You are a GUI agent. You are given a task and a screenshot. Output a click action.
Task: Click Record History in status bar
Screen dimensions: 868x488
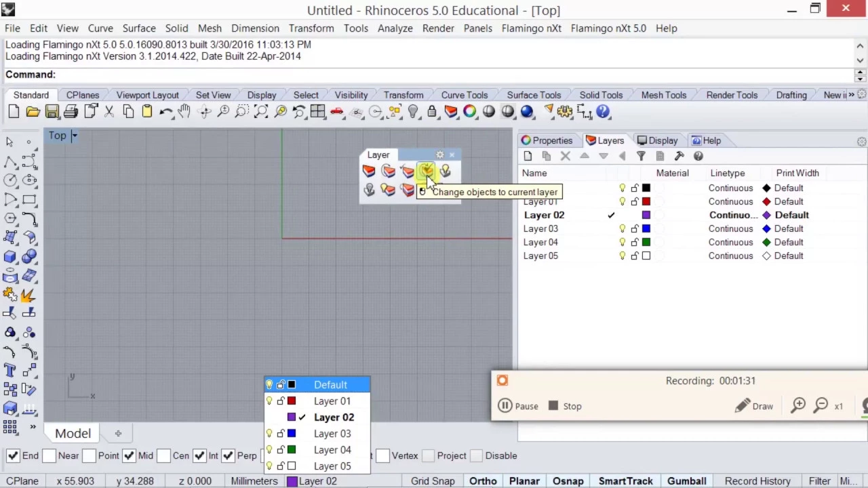(x=757, y=481)
